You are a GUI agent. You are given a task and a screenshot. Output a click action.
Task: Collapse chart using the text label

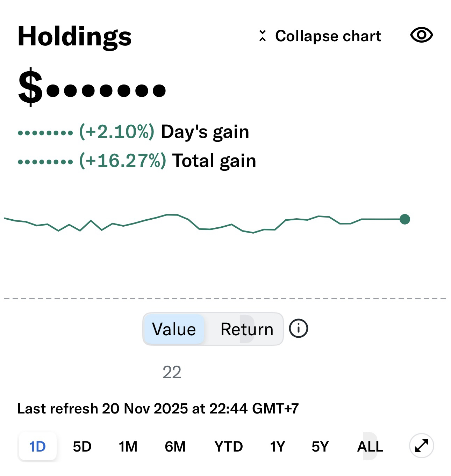pyautogui.click(x=328, y=36)
